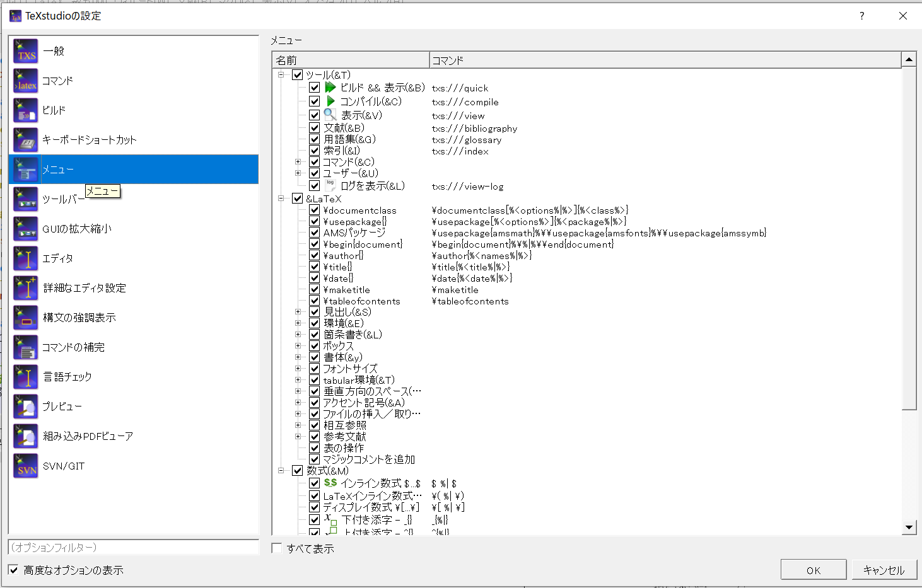Collapse the &LaTeX tree node
Screen dimensions: 922x588
pos(281,199)
